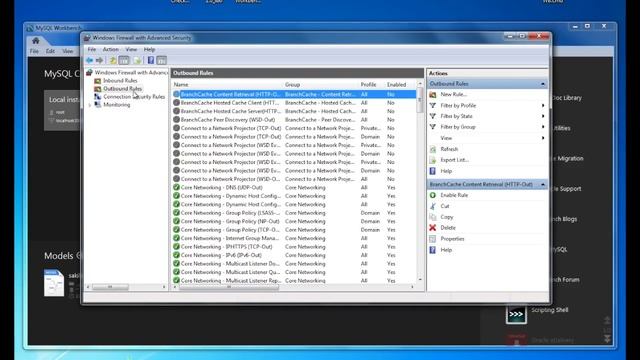Open the View action in Actions pane
The image size is (640, 360).
click(x=446, y=138)
